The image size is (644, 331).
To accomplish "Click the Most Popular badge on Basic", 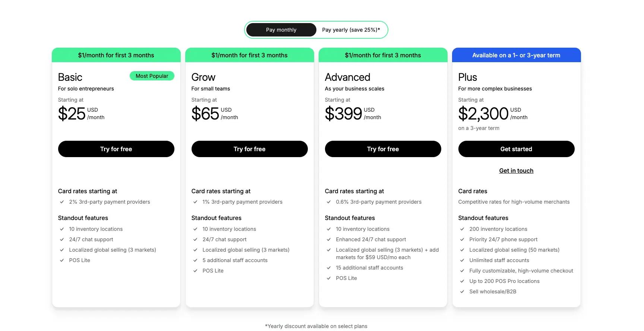I will (x=152, y=76).
